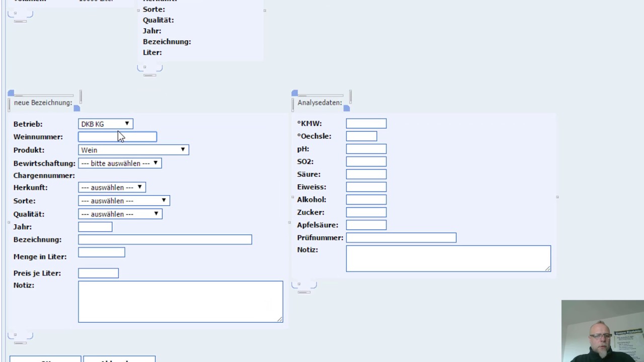Image resolution: width=644 pixels, height=362 pixels.
Task: Focus the Weinnummer input field
Action: tap(117, 137)
